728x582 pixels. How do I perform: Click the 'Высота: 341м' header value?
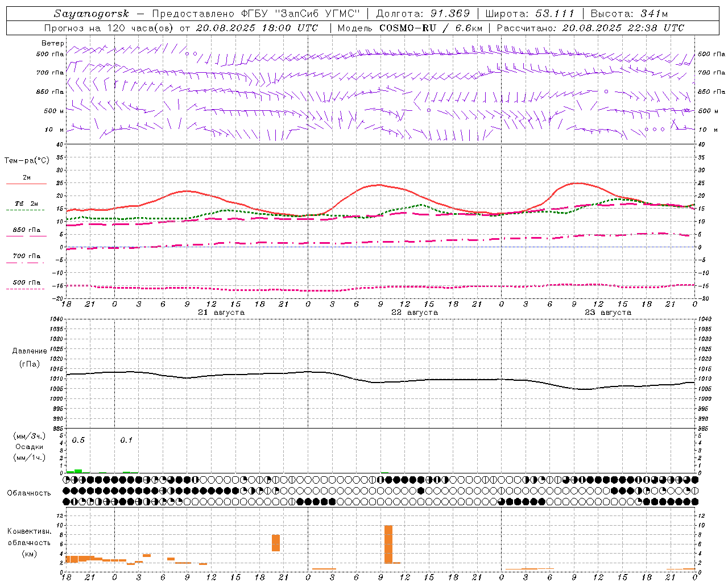[629, 14]
